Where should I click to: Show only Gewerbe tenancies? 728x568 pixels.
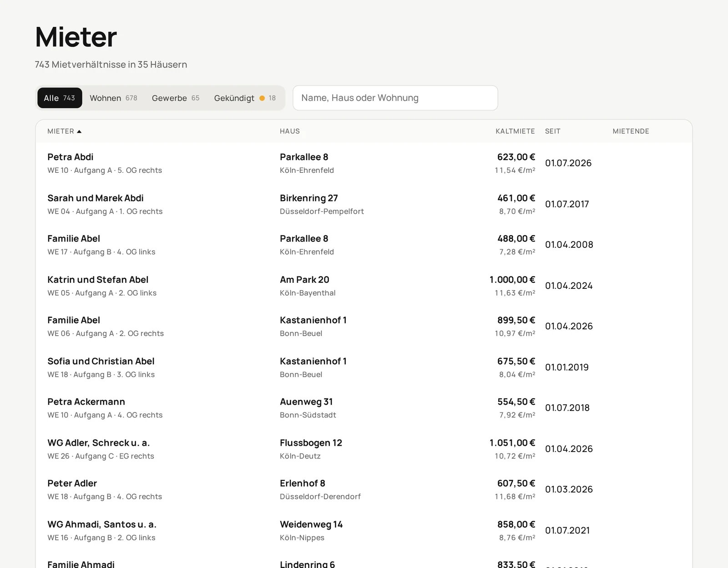(176, 98)
